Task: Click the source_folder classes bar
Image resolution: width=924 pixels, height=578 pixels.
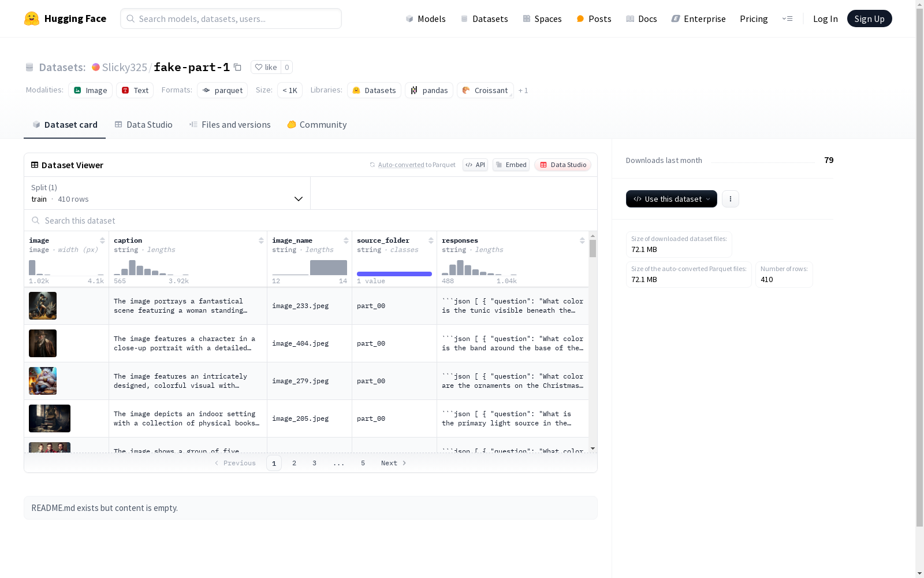Action: pos(394,273)
